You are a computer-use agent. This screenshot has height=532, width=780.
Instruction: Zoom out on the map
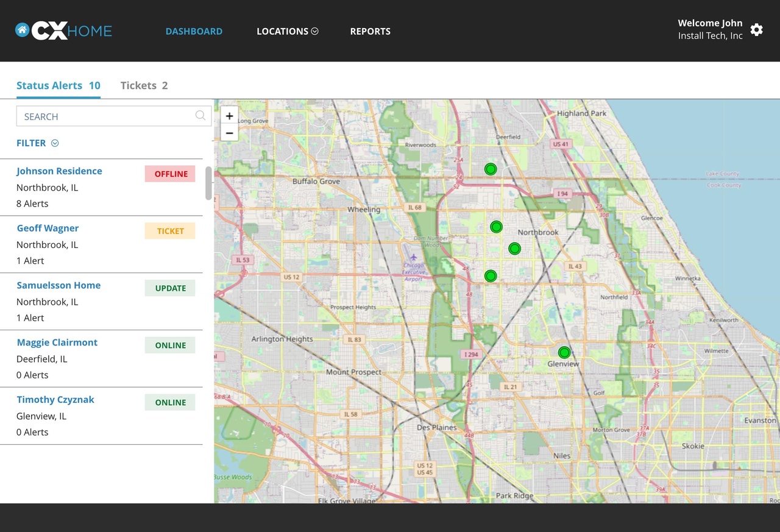tap(229, 133)
